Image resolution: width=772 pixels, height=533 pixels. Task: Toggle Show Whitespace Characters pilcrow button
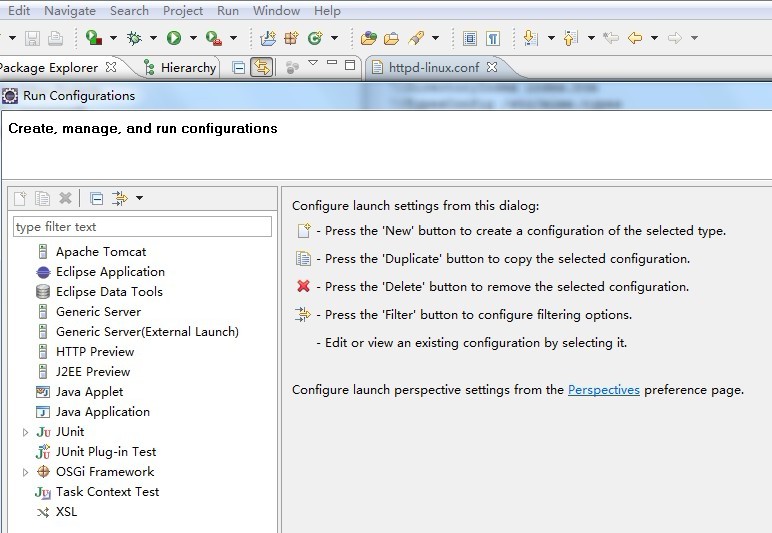point(493,38)
